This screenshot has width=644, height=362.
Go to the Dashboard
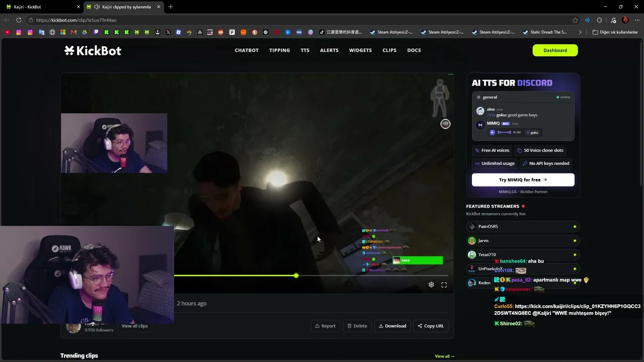tap(555, 50)
